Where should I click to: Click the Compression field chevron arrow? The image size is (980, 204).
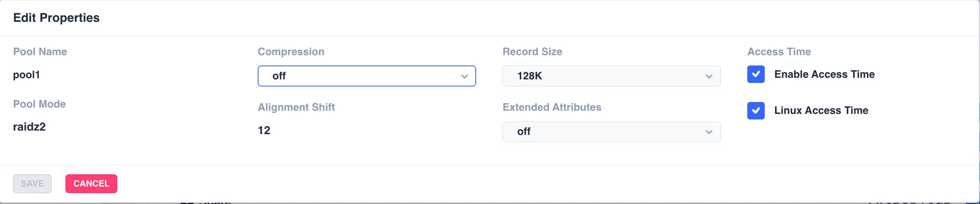pos(464,76)
